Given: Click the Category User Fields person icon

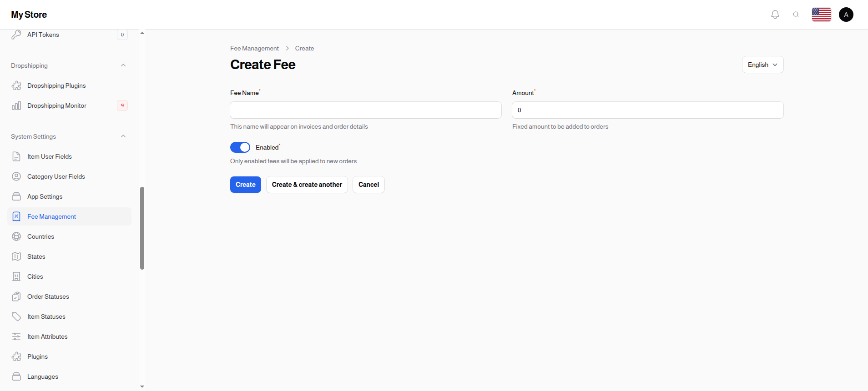Looking at the screenshot, I should pyautogui.click(x=16, y=176).
